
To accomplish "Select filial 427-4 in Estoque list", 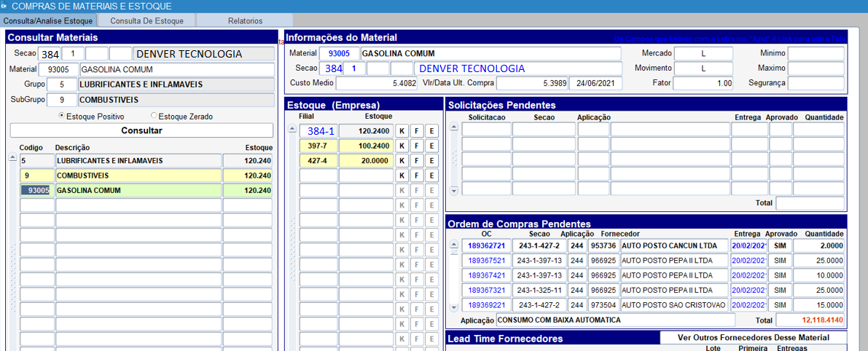I will coord(318,161).
